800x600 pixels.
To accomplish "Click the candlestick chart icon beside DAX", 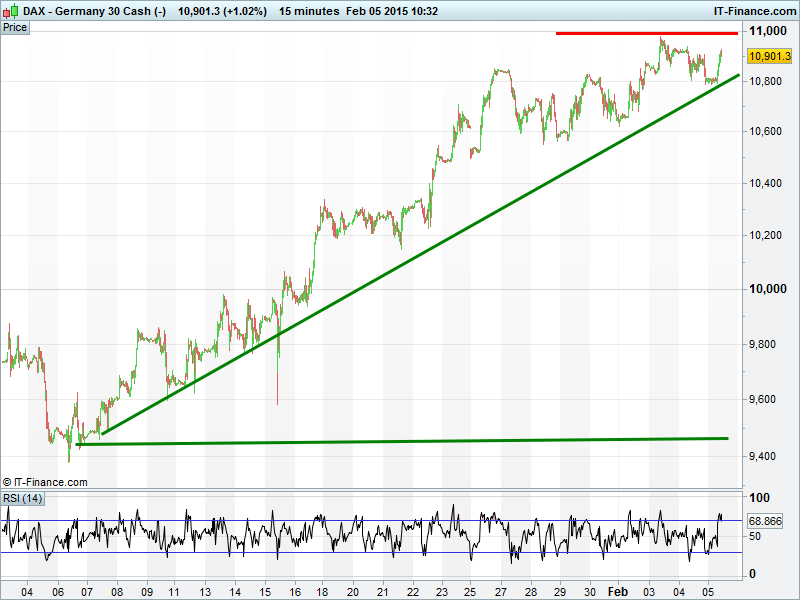I will 9,10.
